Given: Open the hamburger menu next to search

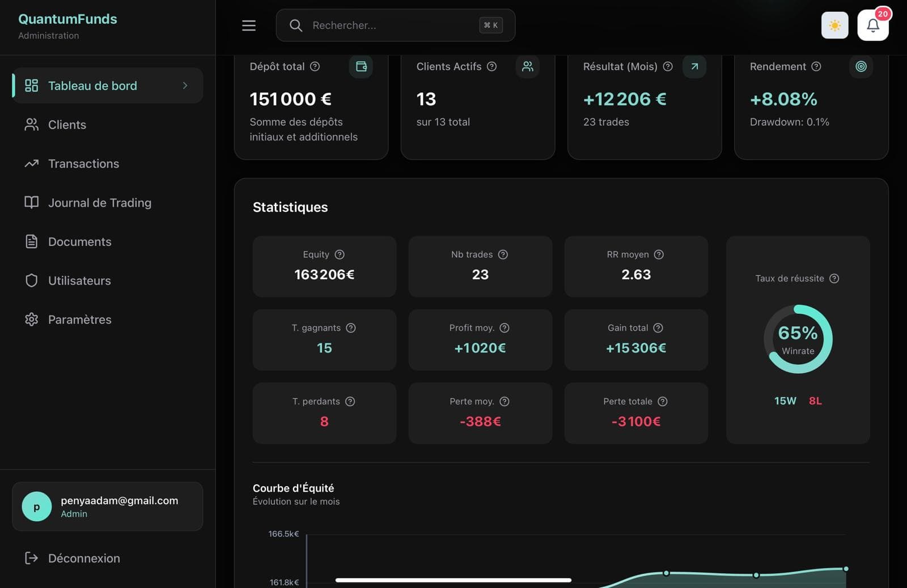Looking at the screenshot, I should pos(248,25).
